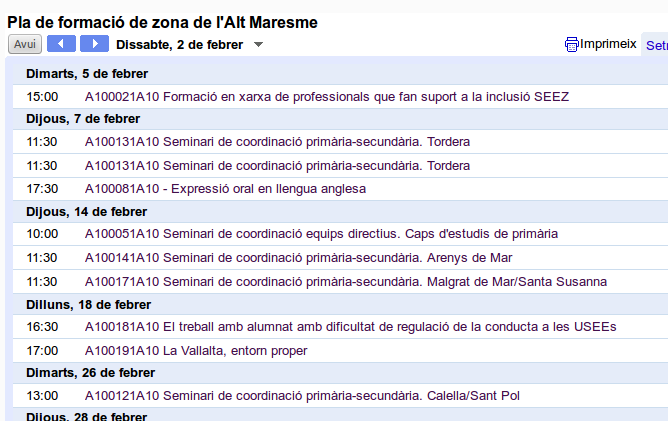
Task: Click the Dimarts, 5 de febrer date header
Action: point(87,73)
